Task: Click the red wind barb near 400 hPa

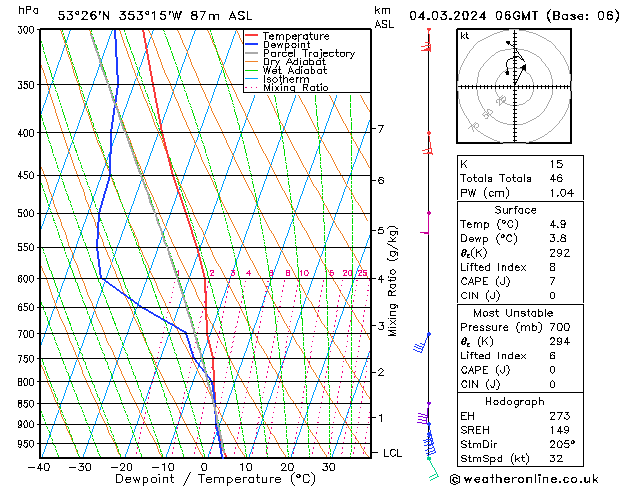Action: (428, 144)
